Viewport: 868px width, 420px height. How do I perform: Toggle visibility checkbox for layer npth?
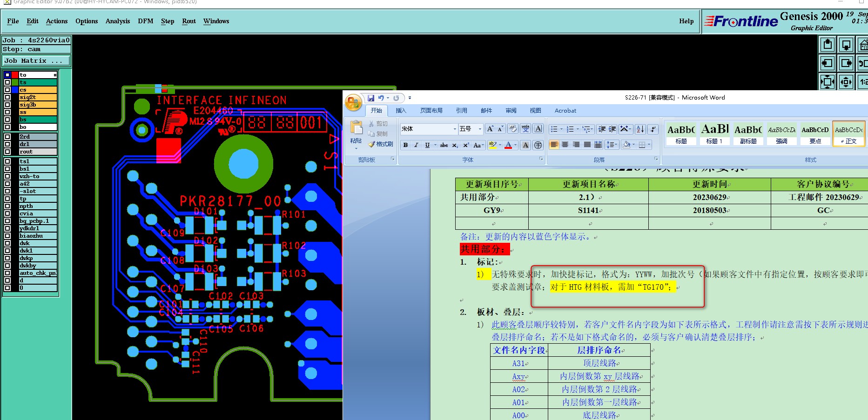click(x=7, y=206)
